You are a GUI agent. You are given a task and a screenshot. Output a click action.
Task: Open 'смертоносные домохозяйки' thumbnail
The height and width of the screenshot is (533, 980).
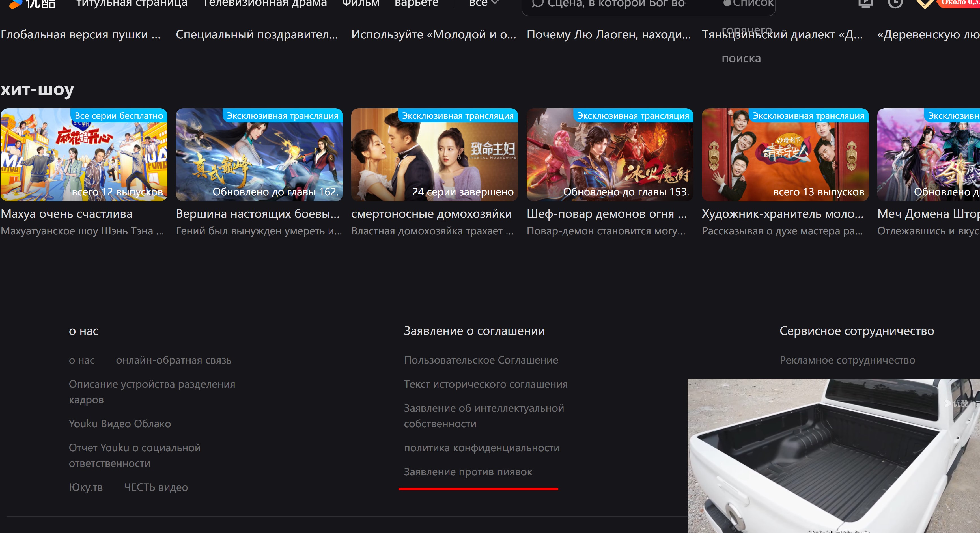[x=434, y=155]
